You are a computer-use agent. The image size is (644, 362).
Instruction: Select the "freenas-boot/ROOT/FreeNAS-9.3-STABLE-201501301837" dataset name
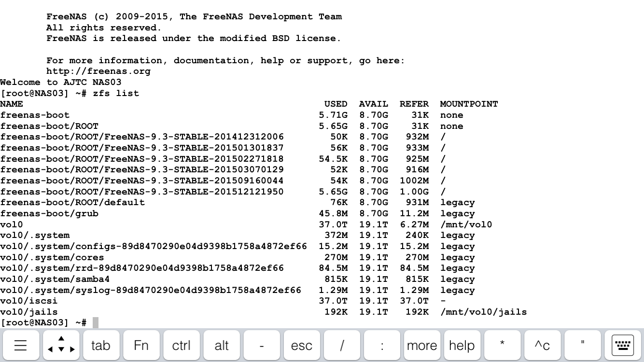coord(142,148)
